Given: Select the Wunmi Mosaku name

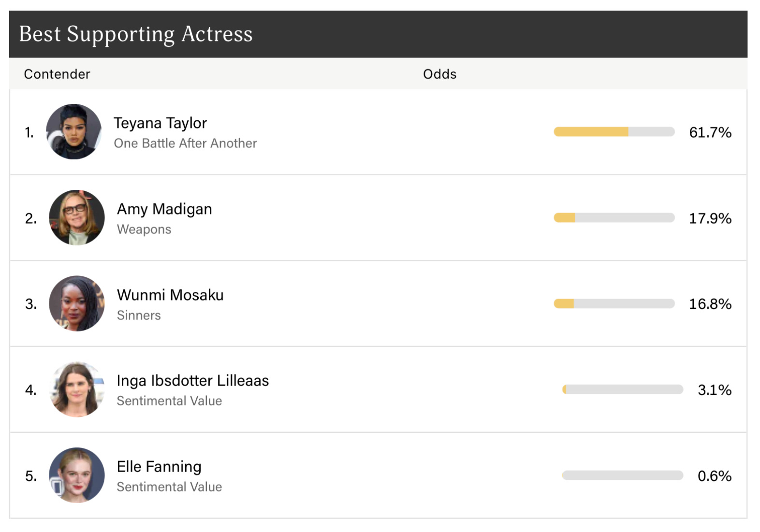Looking at the screenshot, I should coord(170,295).
